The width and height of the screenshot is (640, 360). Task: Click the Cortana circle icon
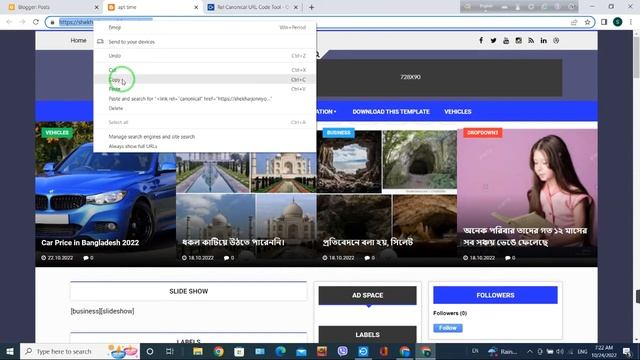pyautogui.click(x=150, y=351)
